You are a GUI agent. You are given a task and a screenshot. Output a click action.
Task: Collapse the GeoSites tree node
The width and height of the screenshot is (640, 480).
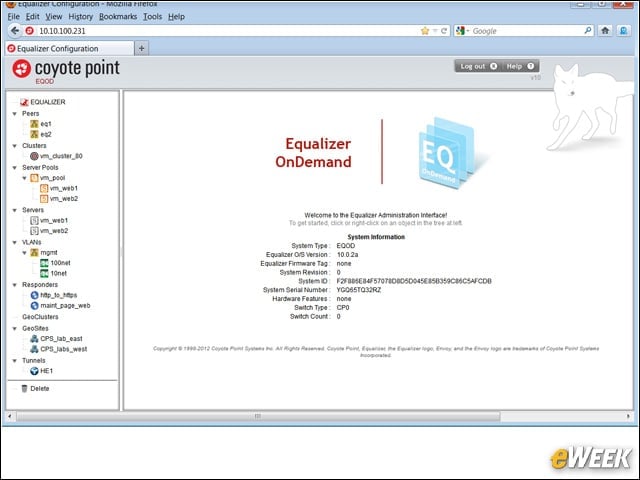click(x=15, y=329)
